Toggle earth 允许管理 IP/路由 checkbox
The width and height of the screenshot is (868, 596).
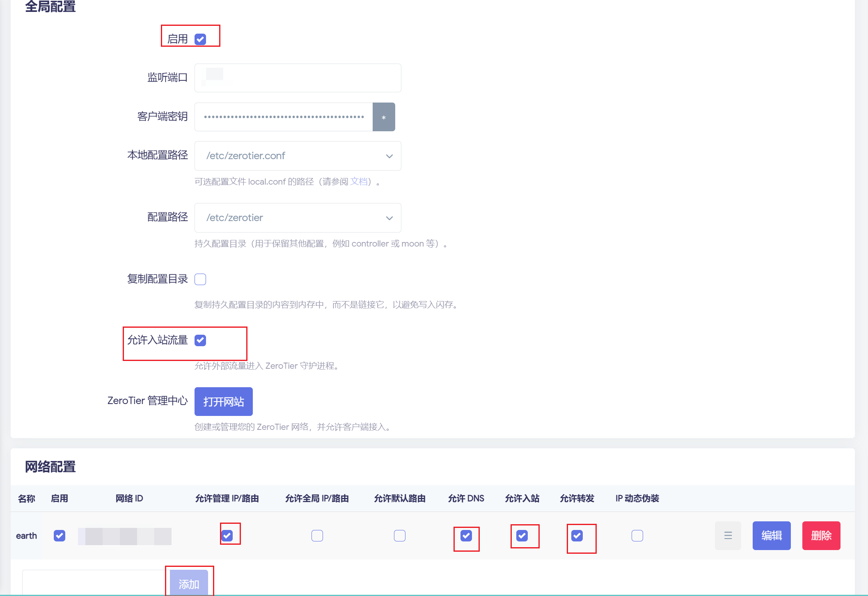point(227,536)
